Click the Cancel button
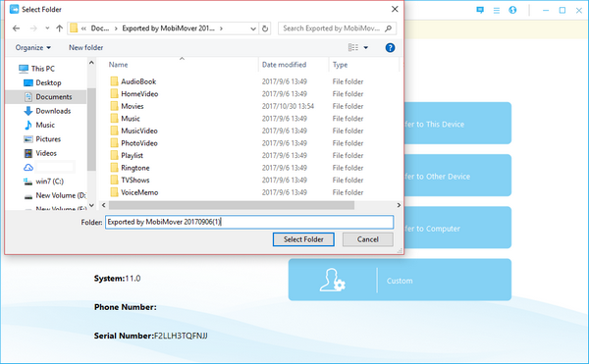 [368, 239]
